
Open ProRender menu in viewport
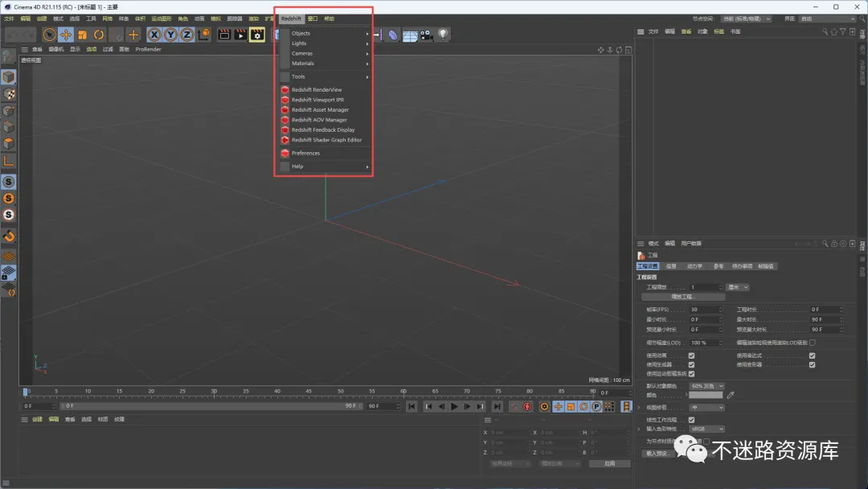pos(149,49)
